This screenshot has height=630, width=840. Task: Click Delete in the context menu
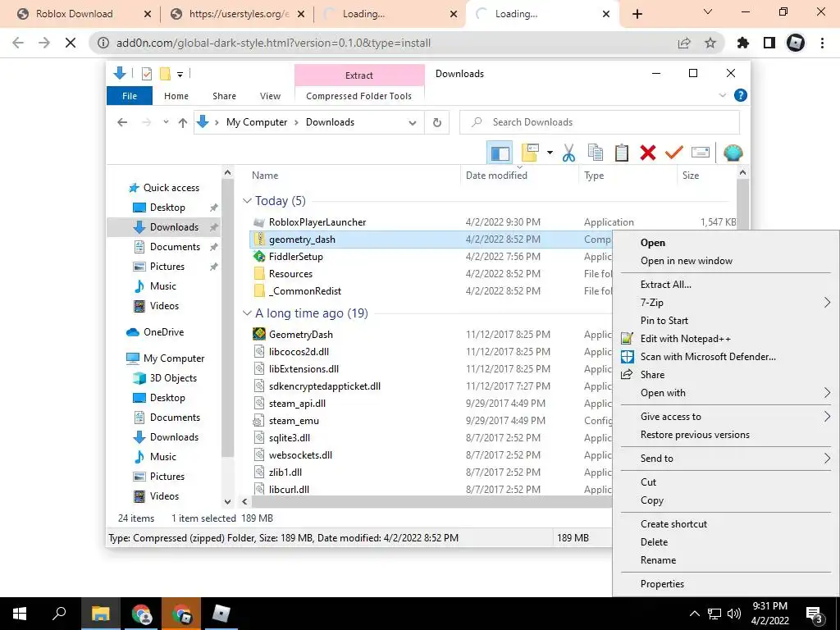pos(654,542)
